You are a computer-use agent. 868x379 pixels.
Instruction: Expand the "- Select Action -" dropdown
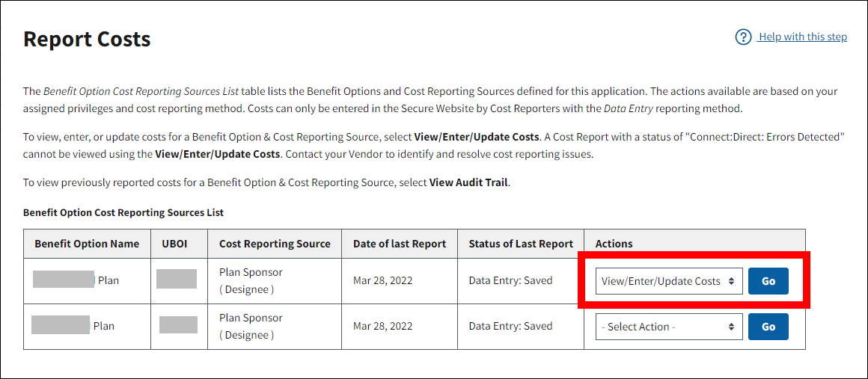pyautogui.click(x=669, y=327)
